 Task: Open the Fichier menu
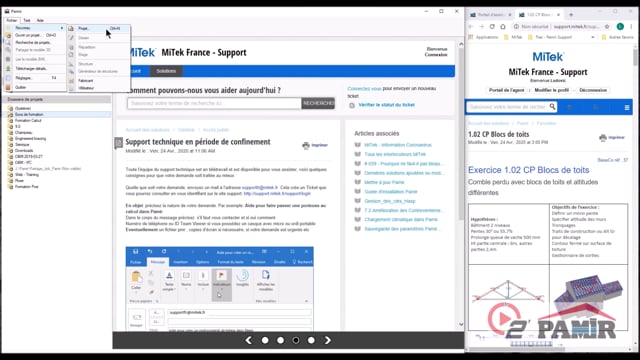(x=12, y=20)
